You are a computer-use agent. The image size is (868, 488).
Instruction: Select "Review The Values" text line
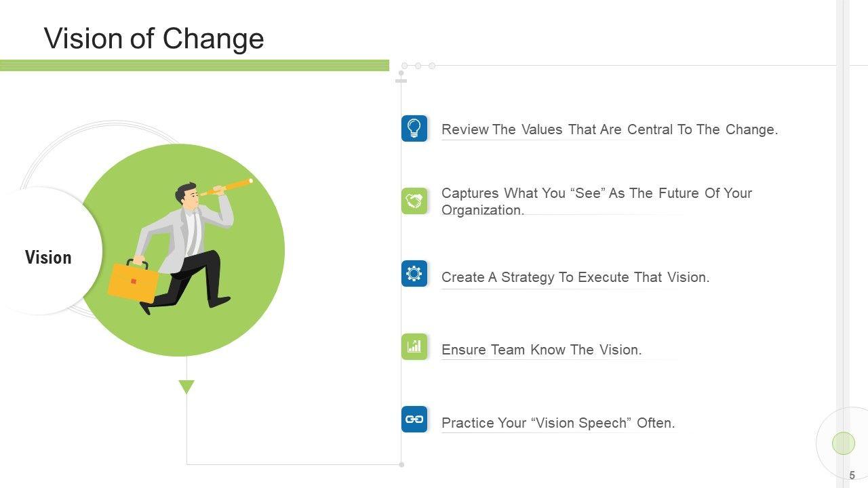tap(609, 129)
